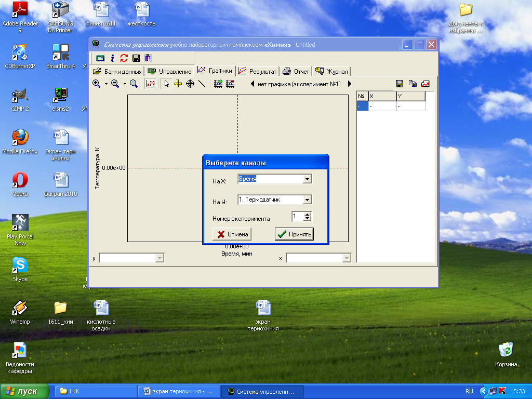Screen dimensions: 532x399
Task: Expand the На У channel dropdown
Action: point(307,199)
